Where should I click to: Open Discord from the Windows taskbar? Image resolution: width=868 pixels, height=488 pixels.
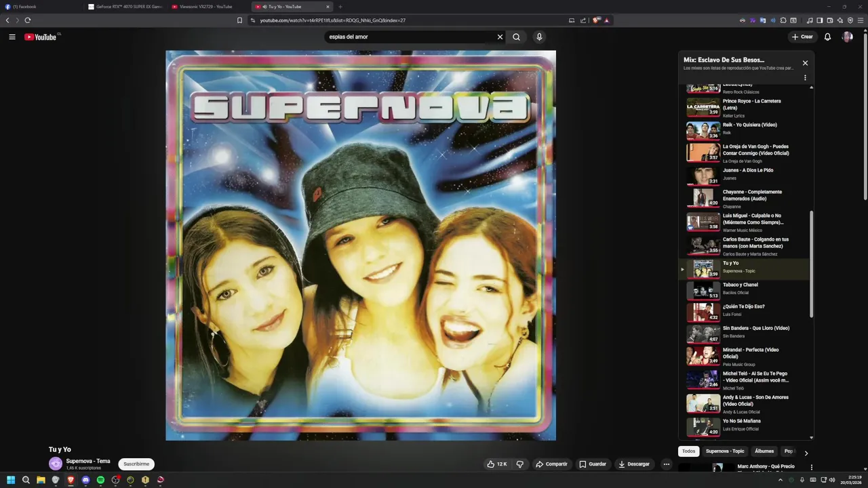(85, 480)
